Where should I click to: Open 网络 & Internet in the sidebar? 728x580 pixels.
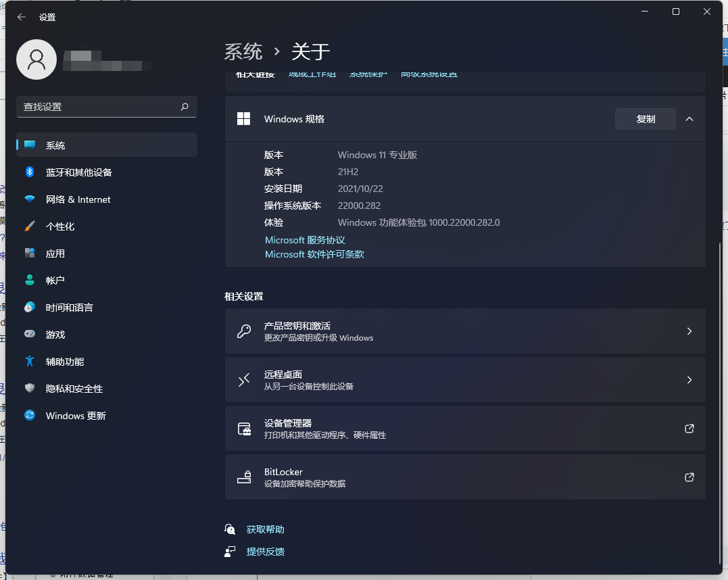[x=106, y=199]
